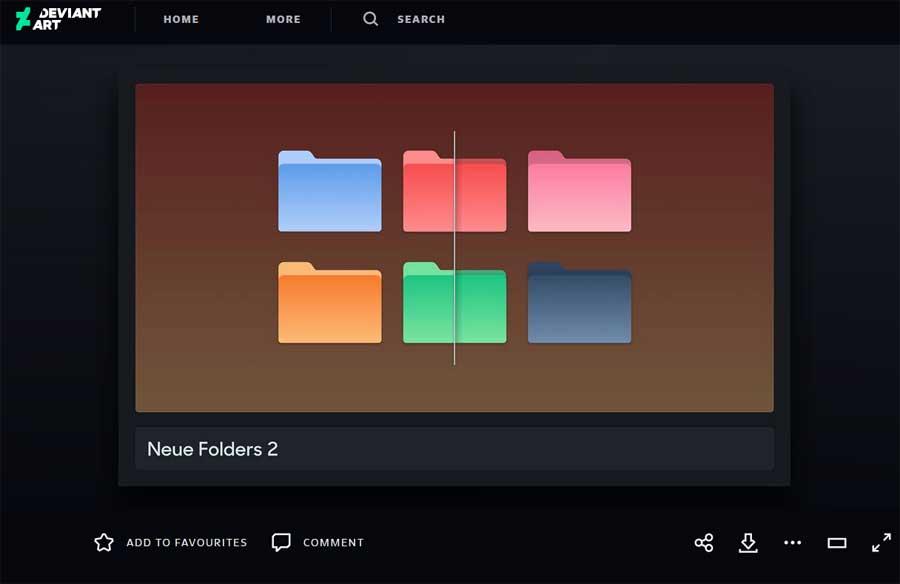Focus the Search field

pos(421,20)
